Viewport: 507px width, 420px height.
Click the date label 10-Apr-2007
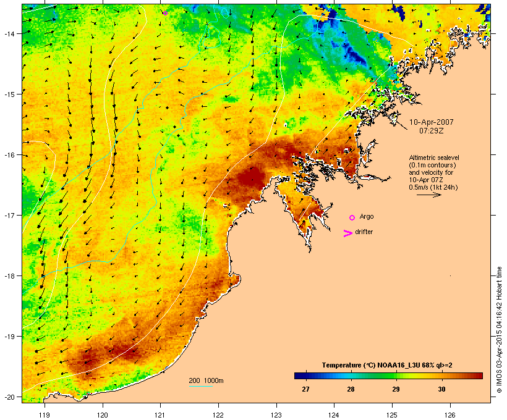pyautogui.click(x=432, y=122)
